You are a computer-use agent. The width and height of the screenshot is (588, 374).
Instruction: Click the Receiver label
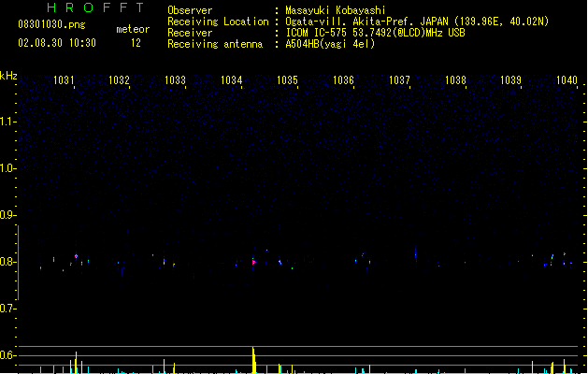[x=190, y=33]
